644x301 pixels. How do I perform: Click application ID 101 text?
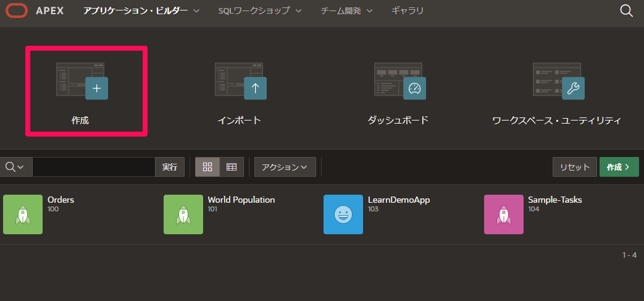coord(212,210)
